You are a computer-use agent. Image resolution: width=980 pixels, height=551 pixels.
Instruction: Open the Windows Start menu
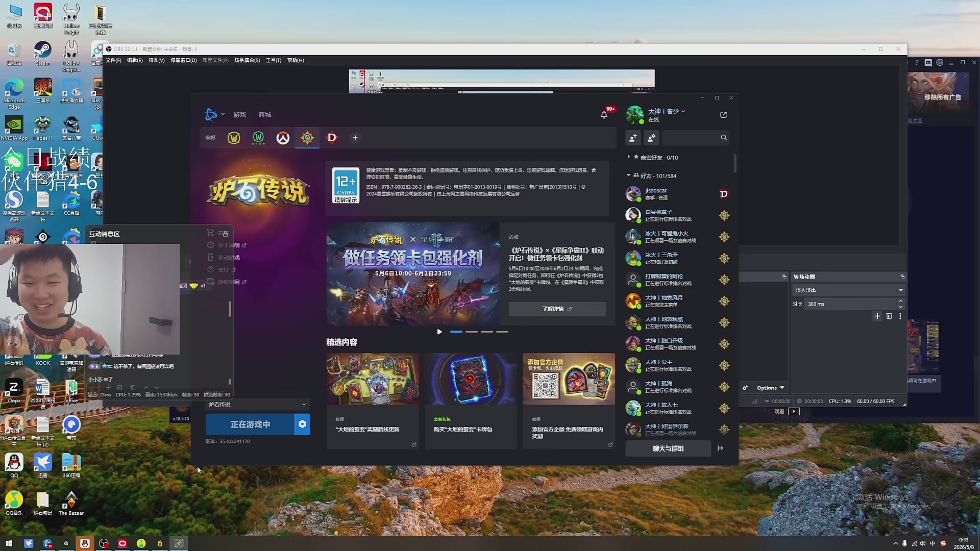(9, 543)
